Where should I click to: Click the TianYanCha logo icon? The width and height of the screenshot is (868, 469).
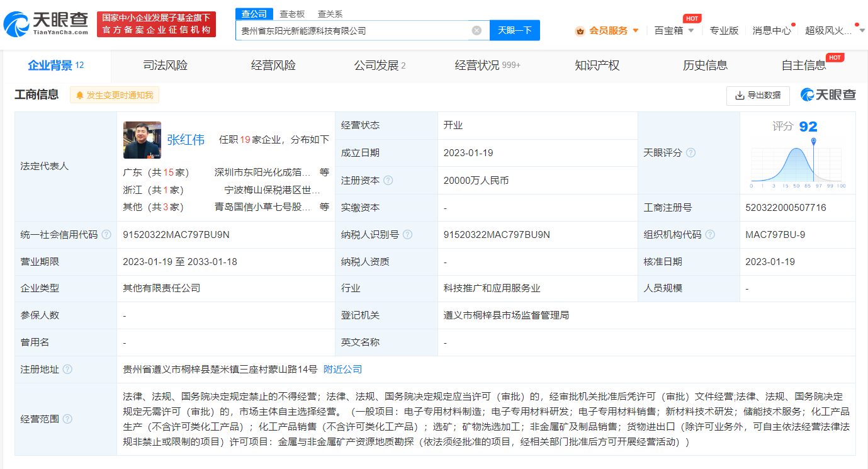pyautogui.click(x=16, y=24)
